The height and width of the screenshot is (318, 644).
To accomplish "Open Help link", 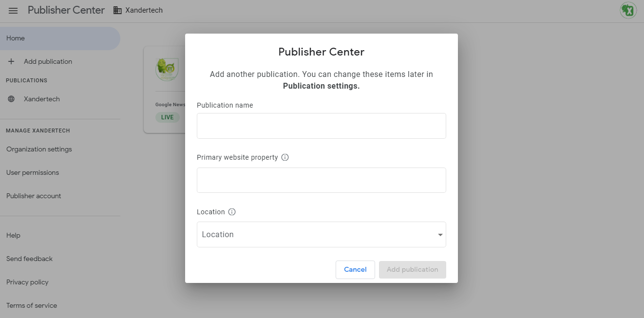I will 13,235.
